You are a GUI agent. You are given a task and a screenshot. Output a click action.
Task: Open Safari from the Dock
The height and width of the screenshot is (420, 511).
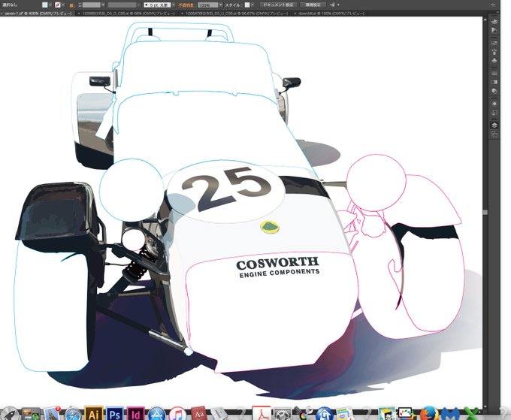click(x=73, y=414)
